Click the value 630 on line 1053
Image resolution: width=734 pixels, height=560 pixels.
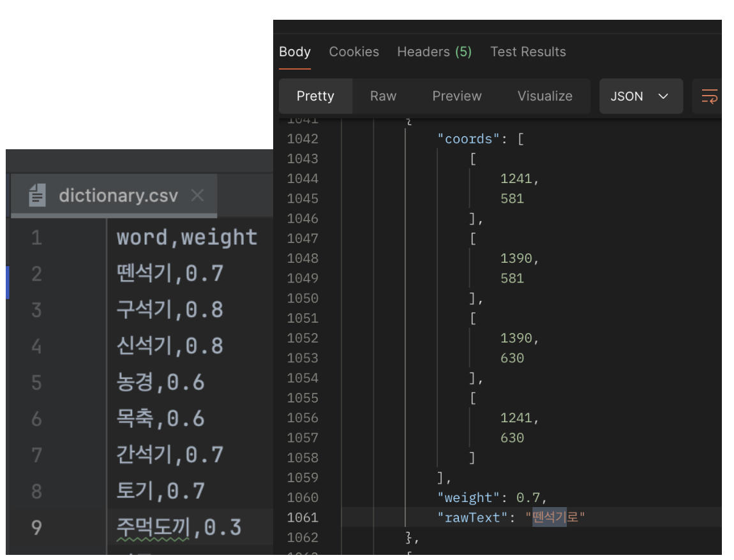tap(512, 358)
